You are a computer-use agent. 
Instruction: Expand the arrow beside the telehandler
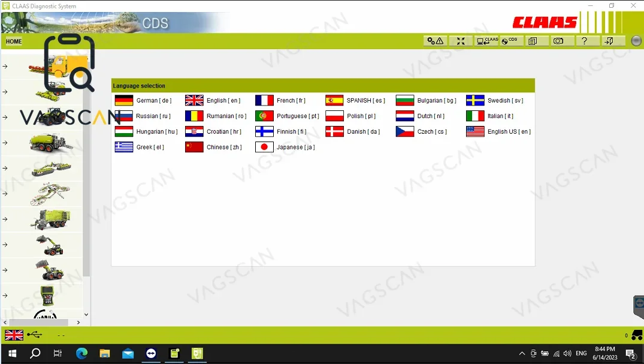coord(5,245)
